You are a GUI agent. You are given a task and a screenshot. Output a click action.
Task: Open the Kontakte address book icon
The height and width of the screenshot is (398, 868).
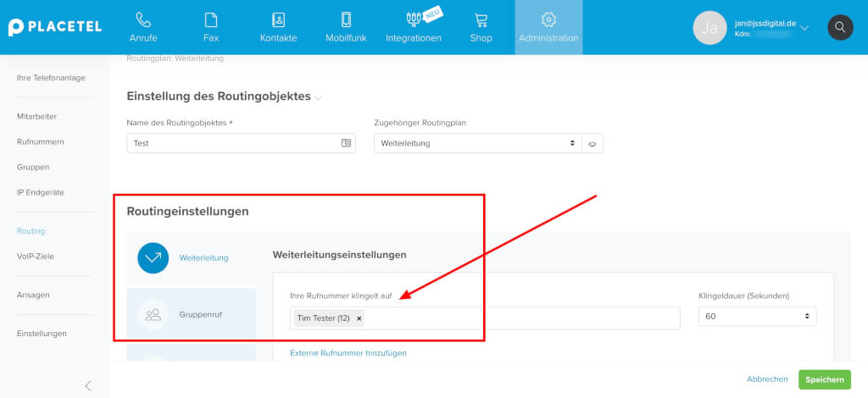(278, 20)
